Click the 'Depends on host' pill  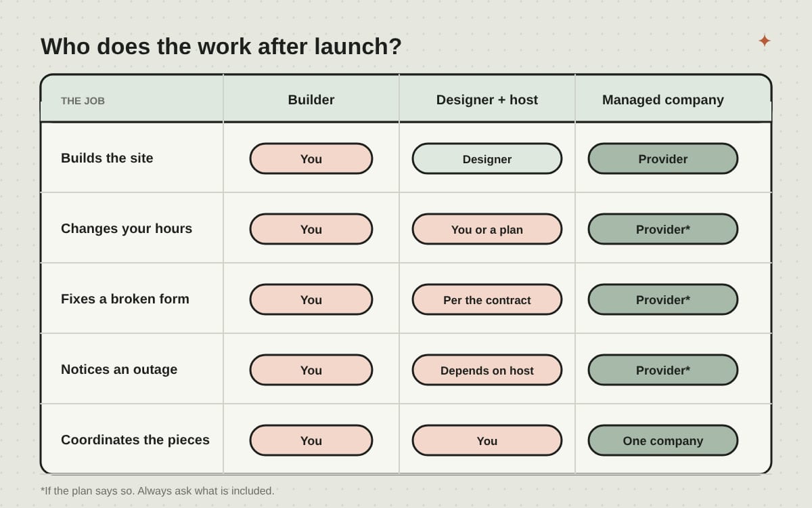(487, 370)
